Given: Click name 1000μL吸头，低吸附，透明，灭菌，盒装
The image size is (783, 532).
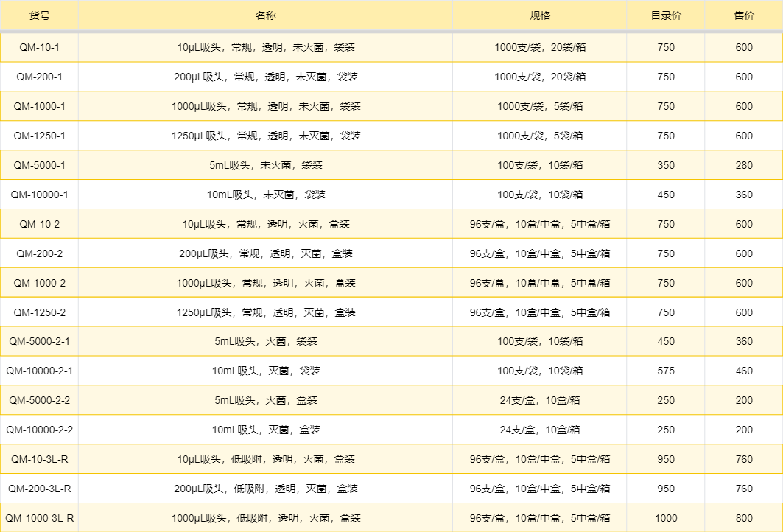Looking at the screenshot, I should click(266, 519).
